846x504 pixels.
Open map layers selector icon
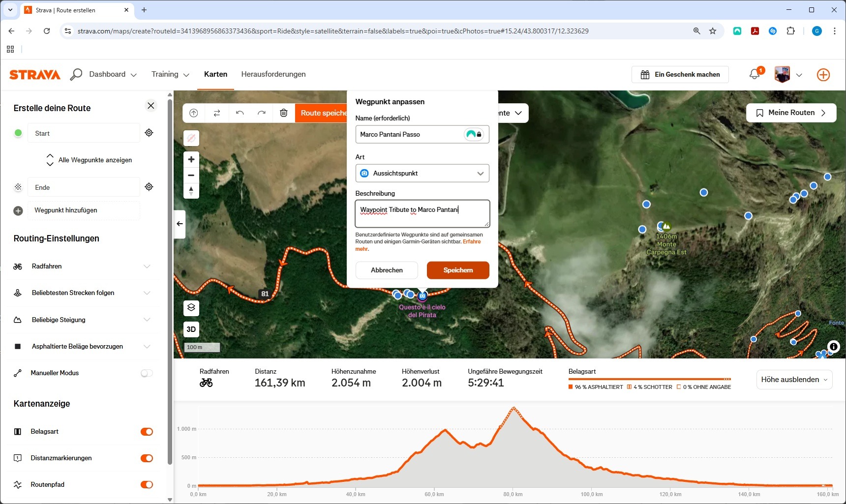coord(191,307)
